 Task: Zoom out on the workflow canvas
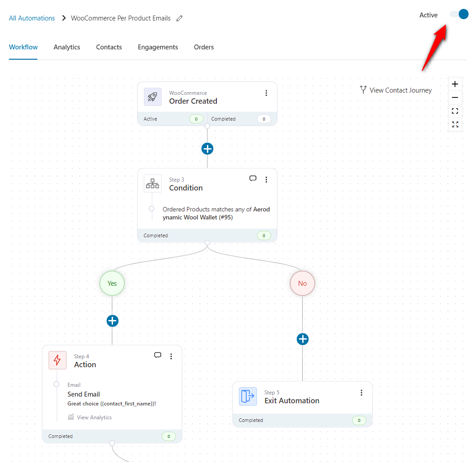tap(455, 97)
